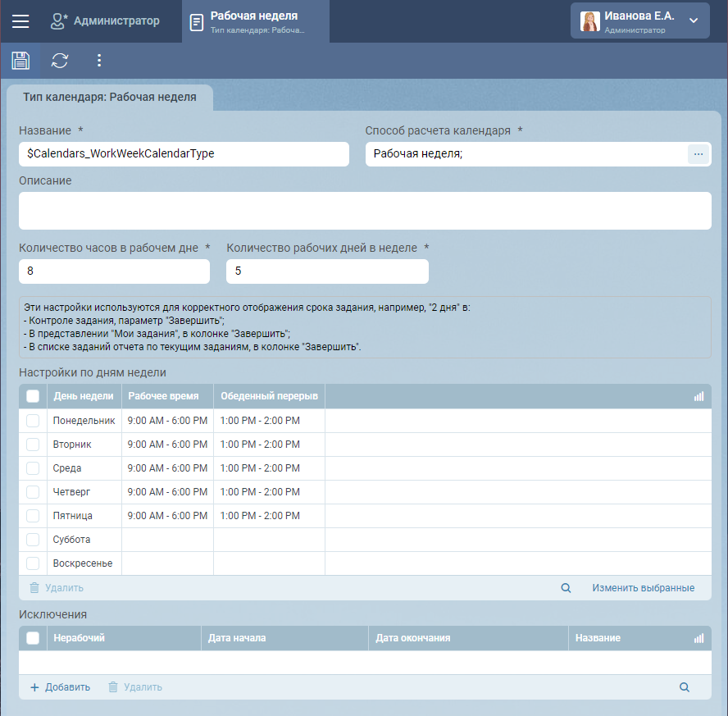Click search icon in exceptions table footer
728x716 pixels.
(x=685, y=687)
